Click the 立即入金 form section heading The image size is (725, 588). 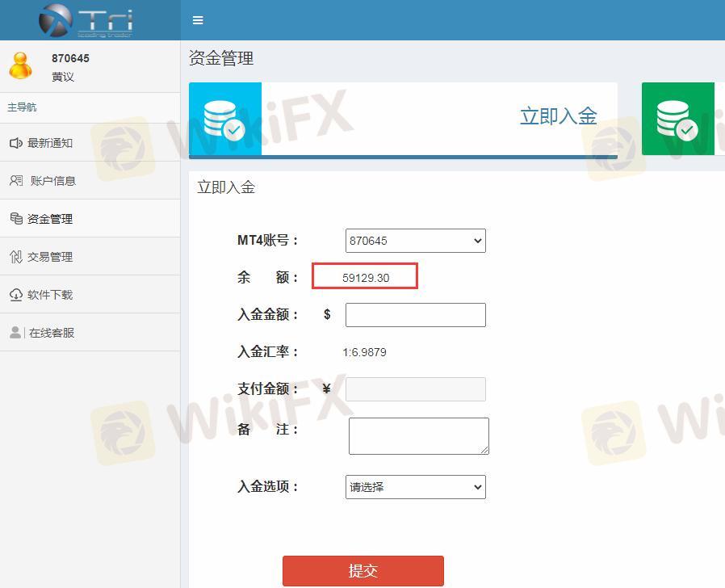pyautogui.click(x=226, y=187)
